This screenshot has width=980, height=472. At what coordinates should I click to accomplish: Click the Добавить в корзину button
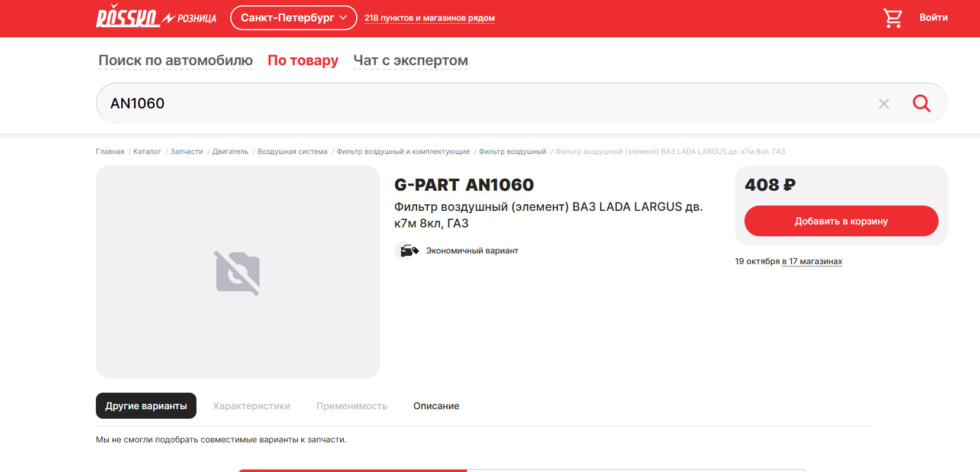pyautogui.click(x=842, y=221)
